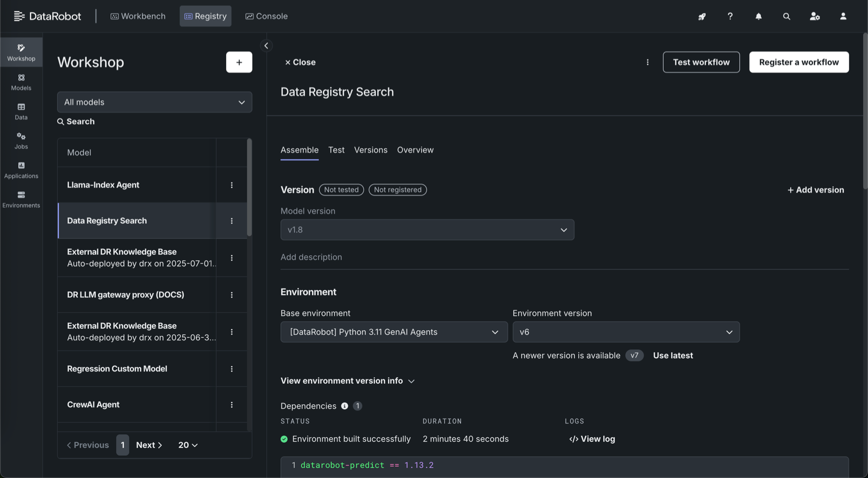Switch to the Versions tab
The height and width of the screenshot is (478, 868).
(x=370, y=150)
